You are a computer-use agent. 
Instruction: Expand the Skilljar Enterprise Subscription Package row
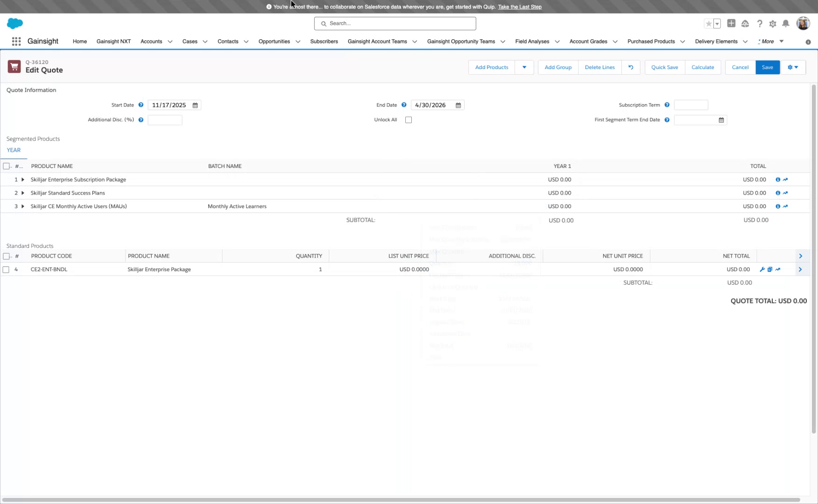coord(23,179)
